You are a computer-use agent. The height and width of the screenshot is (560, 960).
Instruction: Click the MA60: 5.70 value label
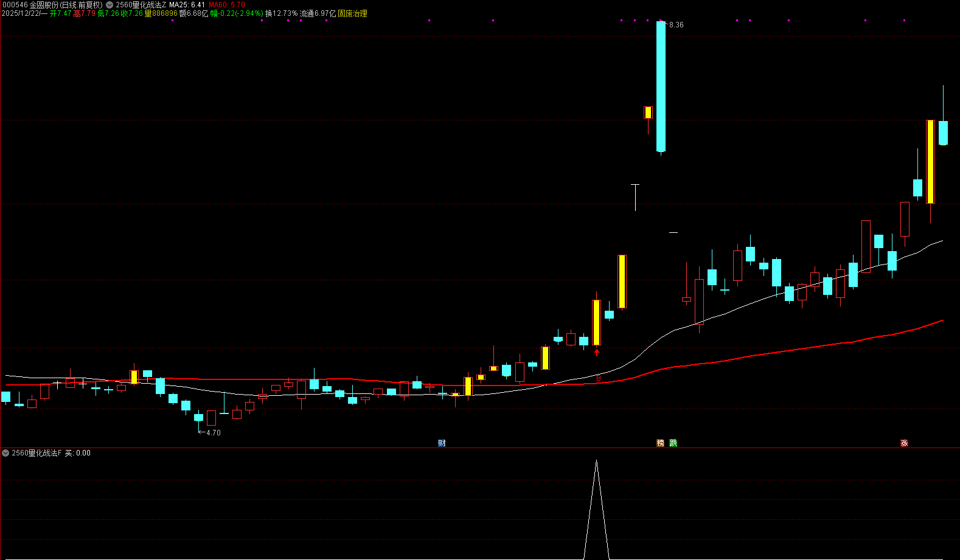[x=227, y=5]
